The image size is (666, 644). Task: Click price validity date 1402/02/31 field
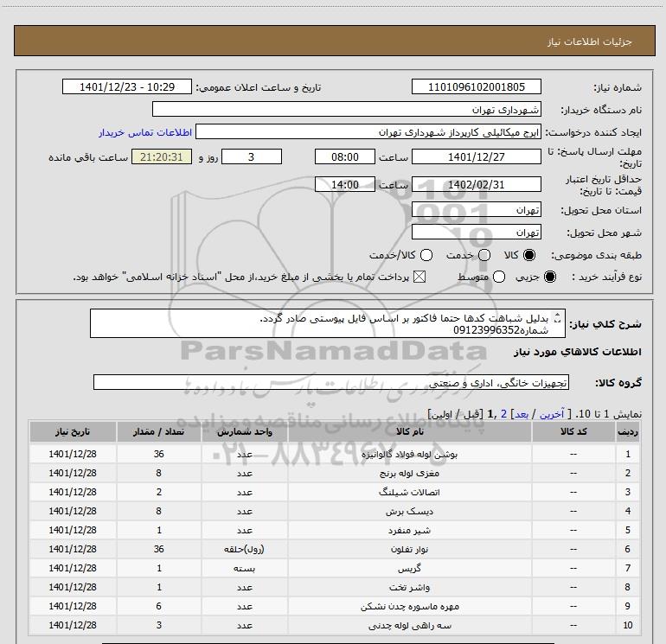pos(476,185)
